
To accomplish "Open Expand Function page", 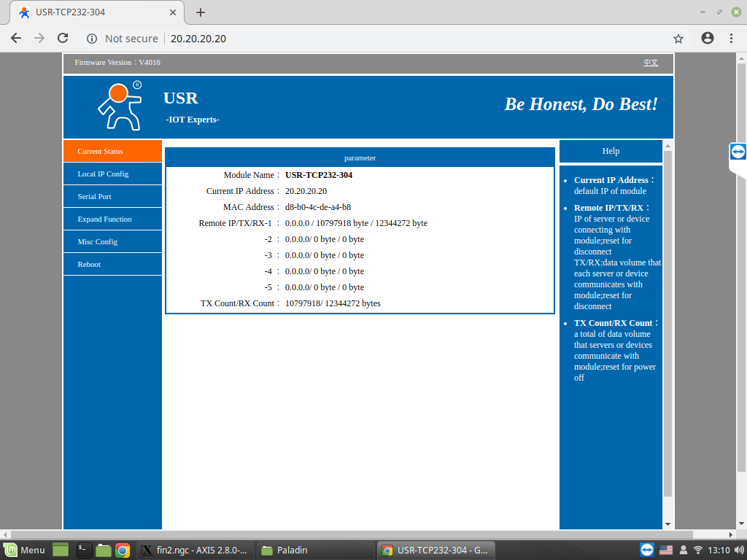I will (x=112, y=219).
